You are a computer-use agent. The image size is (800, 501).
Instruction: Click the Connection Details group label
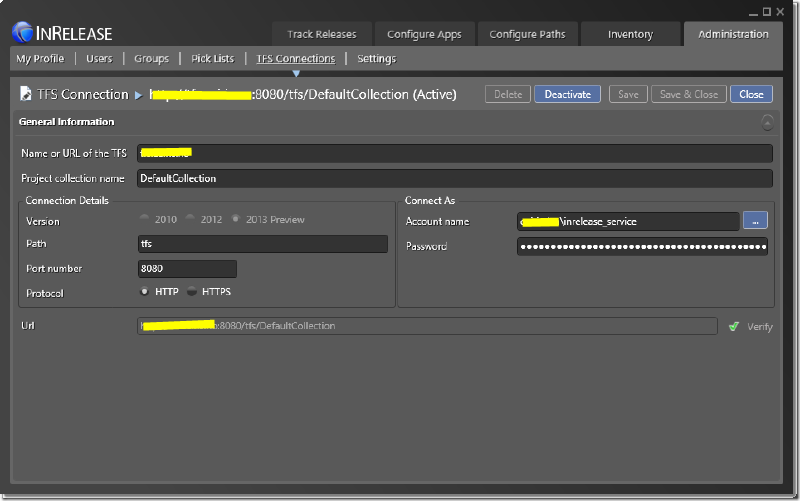[x=67, y=201]
